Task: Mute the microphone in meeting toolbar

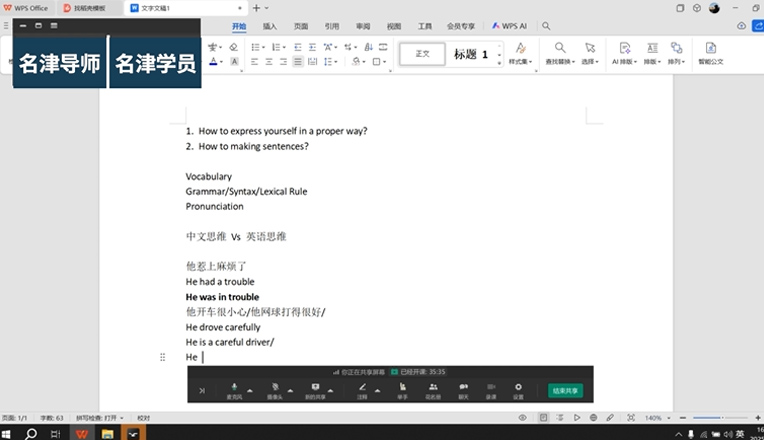Action: (x=234, y=387)
